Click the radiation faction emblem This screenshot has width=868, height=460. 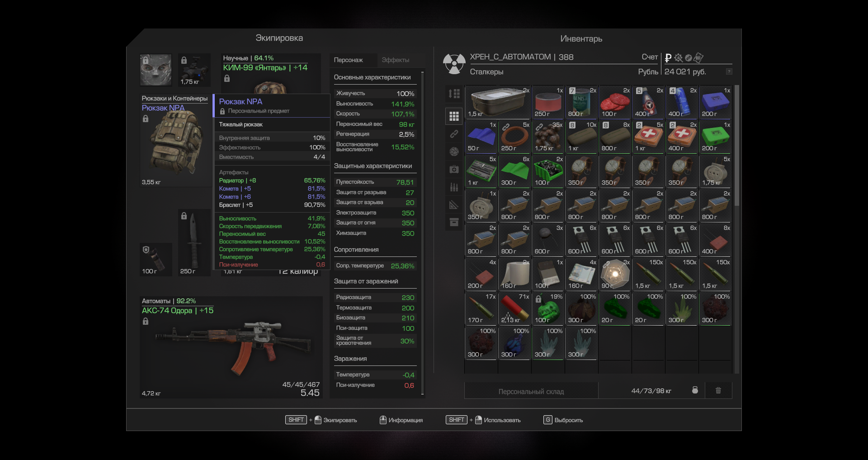pyautogui.click(x=454, y=64)
